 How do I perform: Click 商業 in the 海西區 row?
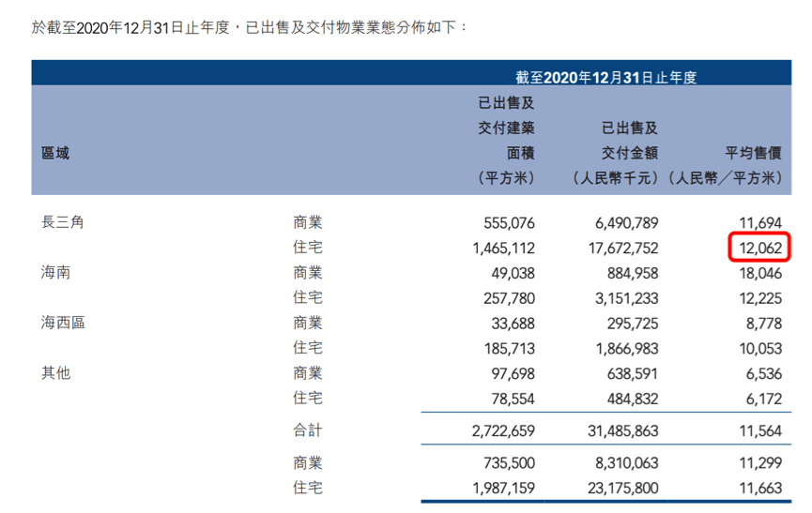308,323
